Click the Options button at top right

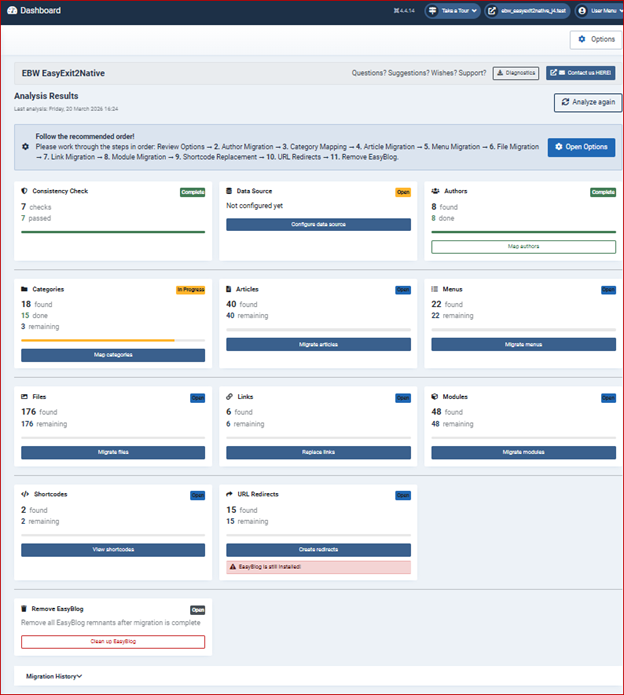pyautogui.click(x=596, y=39)
